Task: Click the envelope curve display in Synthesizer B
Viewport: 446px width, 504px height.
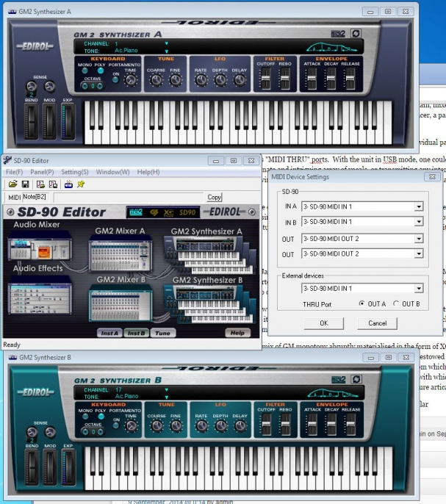Action: coord(333,394)
